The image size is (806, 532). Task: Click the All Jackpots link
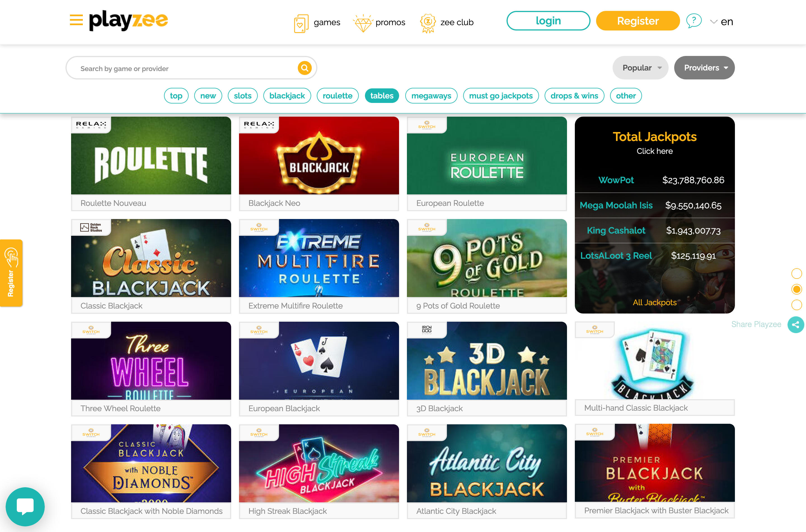click(x=654, y=302)
